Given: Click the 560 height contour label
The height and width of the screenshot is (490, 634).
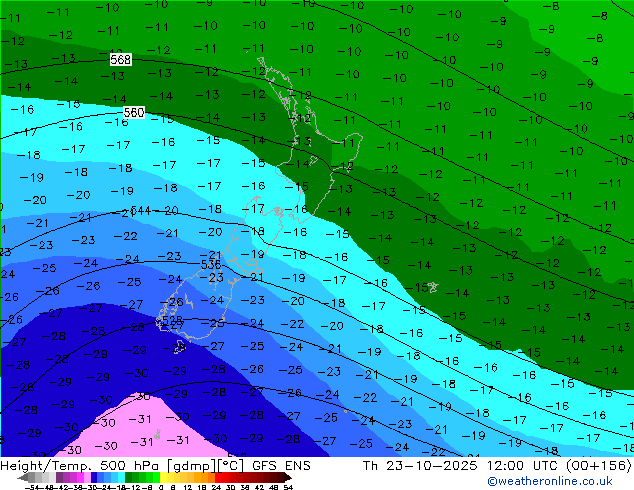Looking at the screenshot, I should point(134,112).
